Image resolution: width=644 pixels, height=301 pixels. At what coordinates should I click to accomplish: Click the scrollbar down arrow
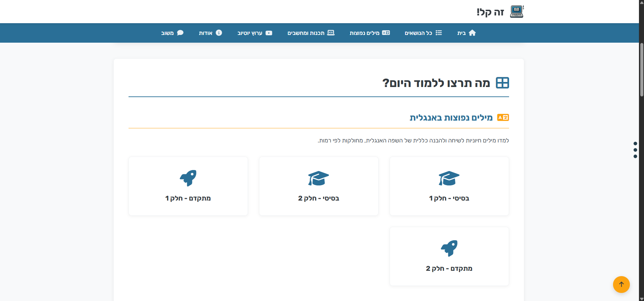642,299
